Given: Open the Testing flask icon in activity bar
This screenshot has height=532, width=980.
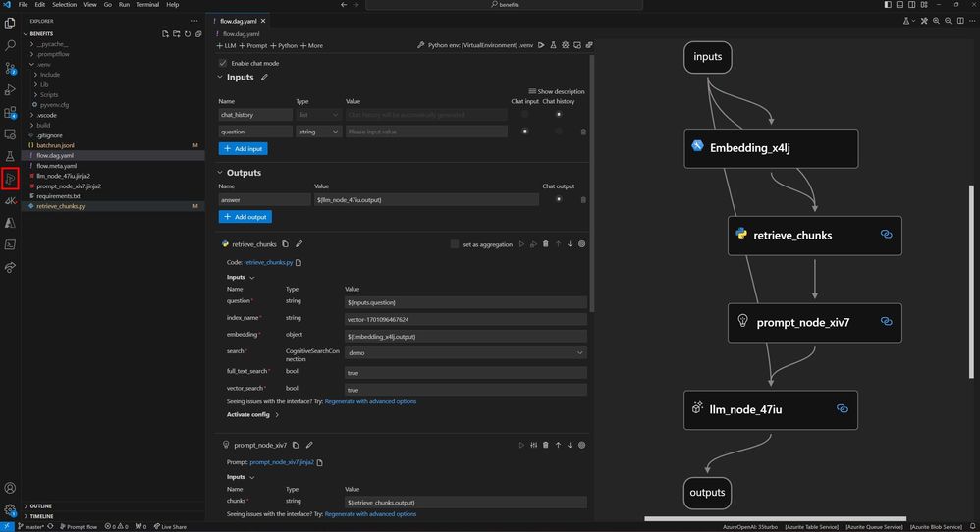Looking at the screenshot, I should point(10,156).
